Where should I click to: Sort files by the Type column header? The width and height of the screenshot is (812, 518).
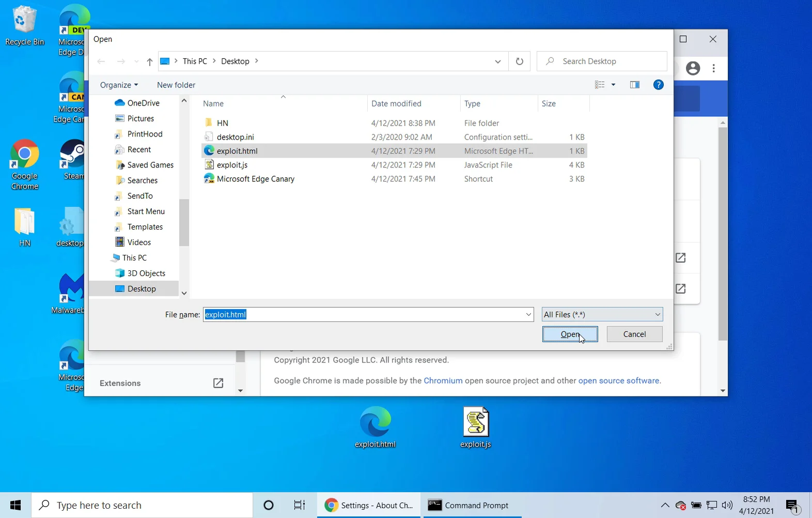coord(499,103)
